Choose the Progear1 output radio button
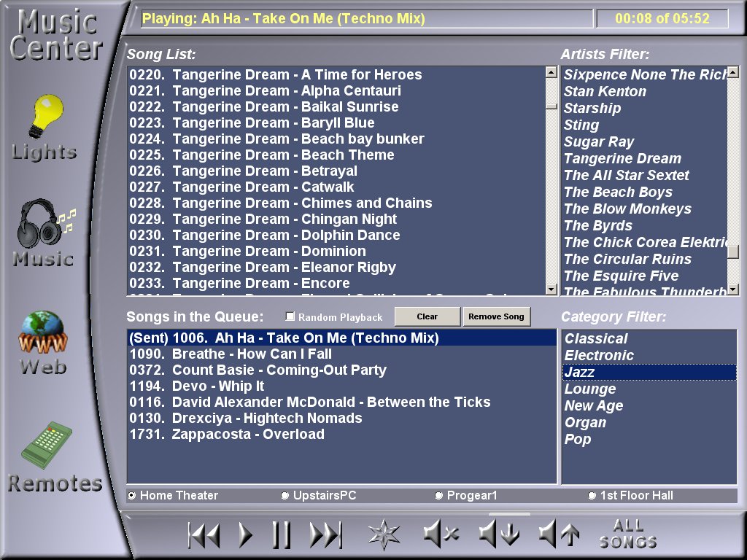 click(439, 496)
